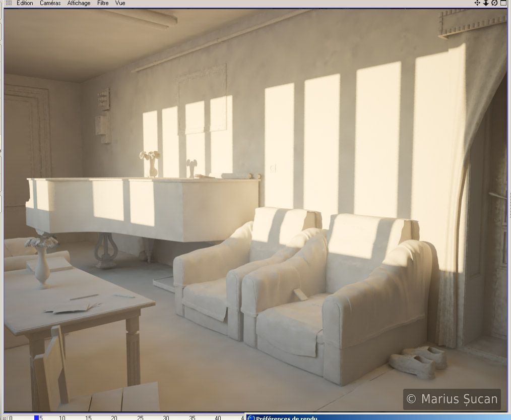Jump to frame 40 on the timeline
Screen dimensions: 511x420
click(218, 417)
